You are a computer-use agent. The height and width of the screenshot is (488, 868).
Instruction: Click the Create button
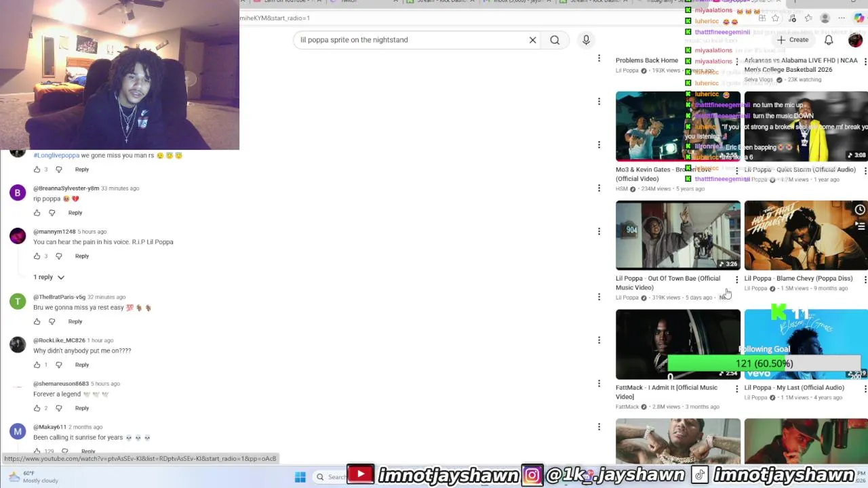792,40
